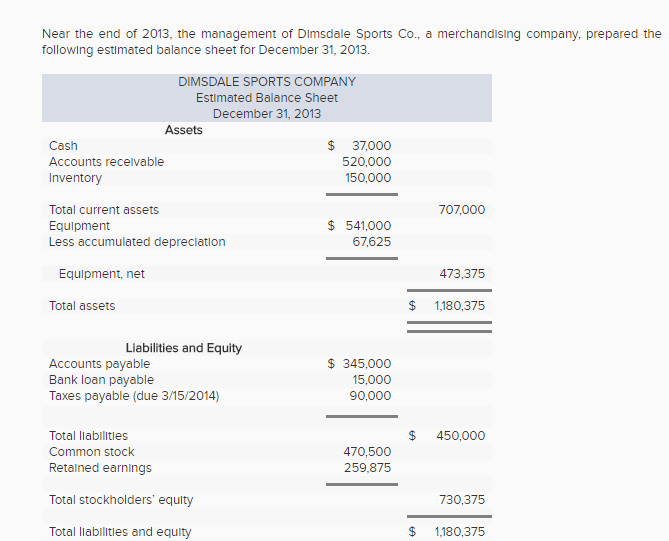Select 'Total liabilities and equity' label
Screen dimensions: 669x541
[120, 532]
